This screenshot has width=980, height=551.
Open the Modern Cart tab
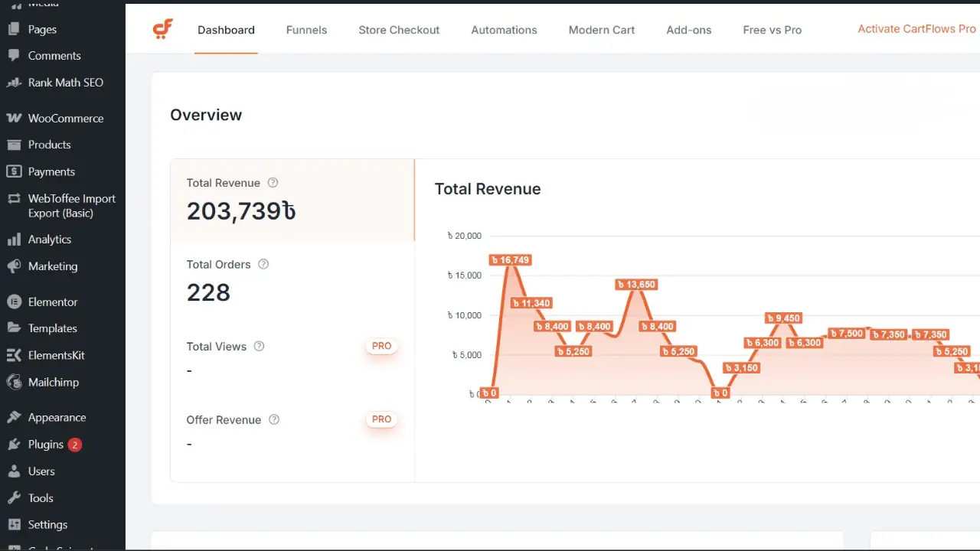pyautogui.click(x=601, y=30)
